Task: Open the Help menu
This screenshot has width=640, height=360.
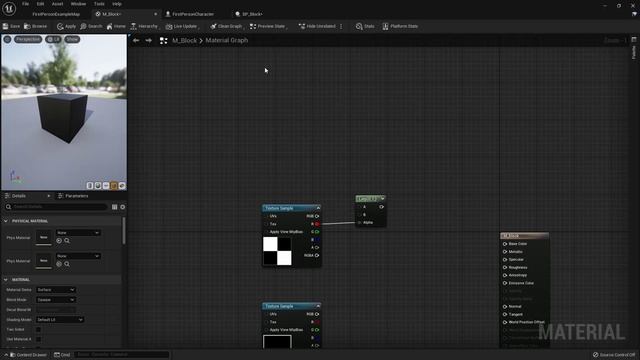Action: pyautogui.click(x=117, y=4)
